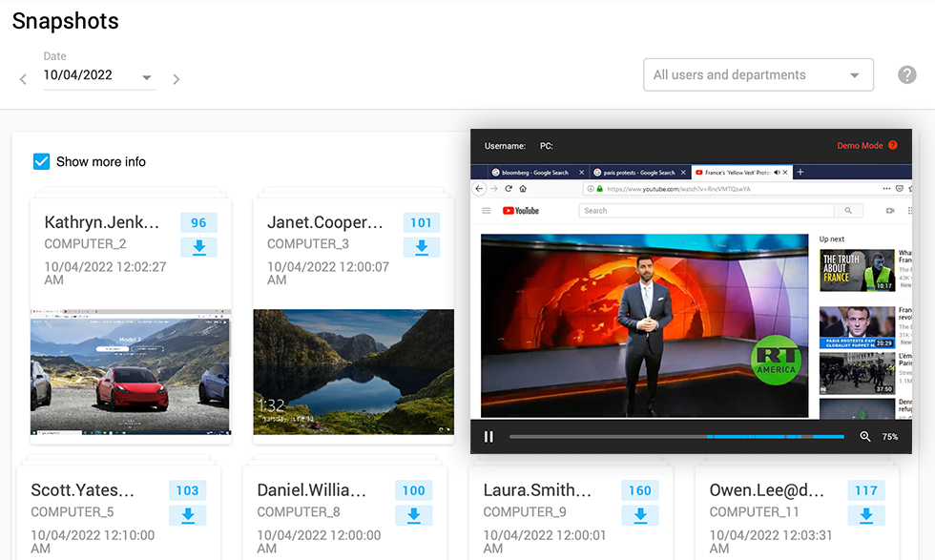Open the Date dropdown showing 10/04/2022
Screen dimensions: 935x560
[99, 75]
